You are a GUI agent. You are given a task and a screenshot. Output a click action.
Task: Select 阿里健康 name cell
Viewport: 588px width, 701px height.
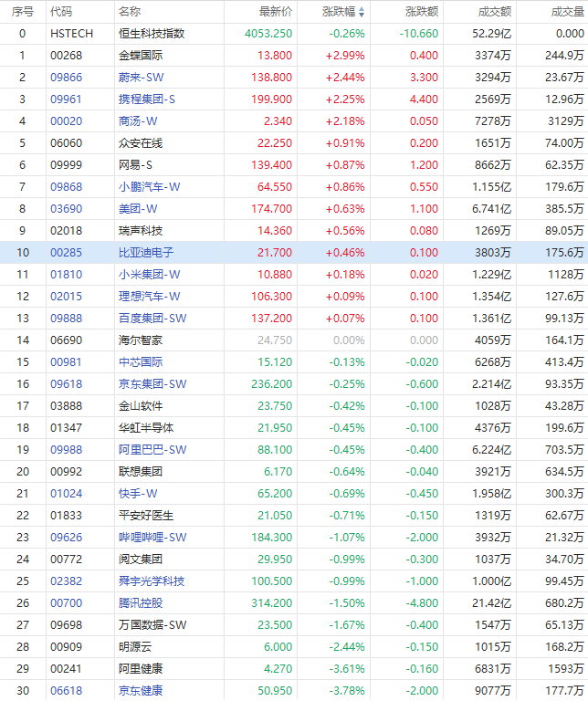[x=141, y=669]
